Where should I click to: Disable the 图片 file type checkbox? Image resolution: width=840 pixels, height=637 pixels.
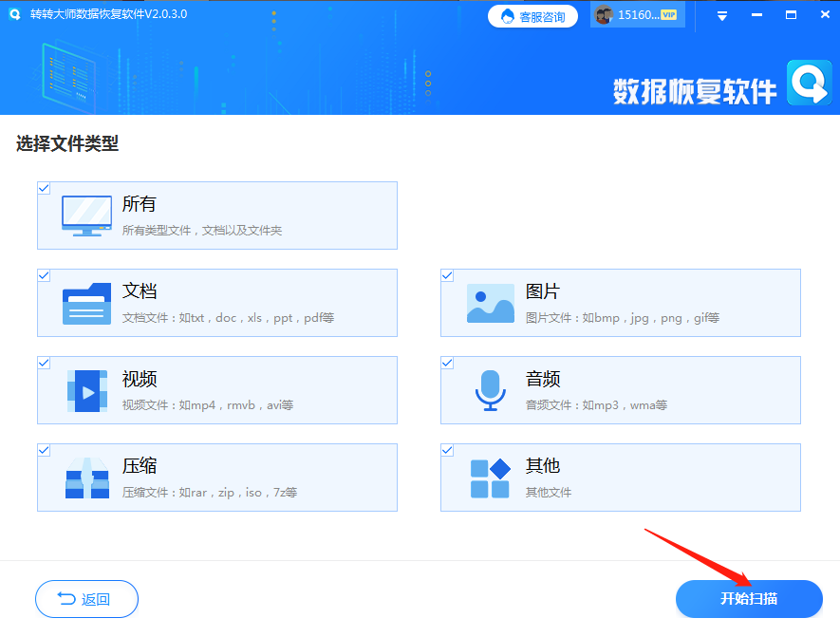tap(447, 275)
